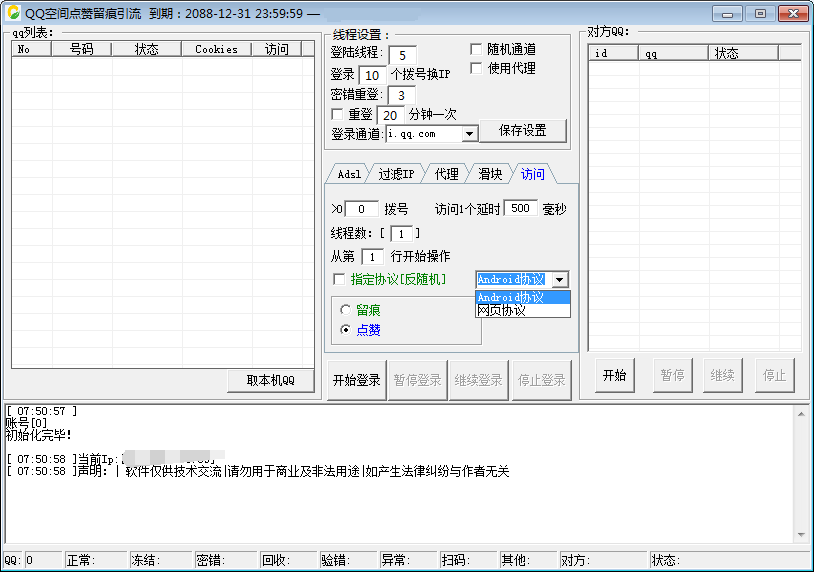814x572 pixels.
Task: Enable the 随机通道 checkbox
Action: [476, 49]
